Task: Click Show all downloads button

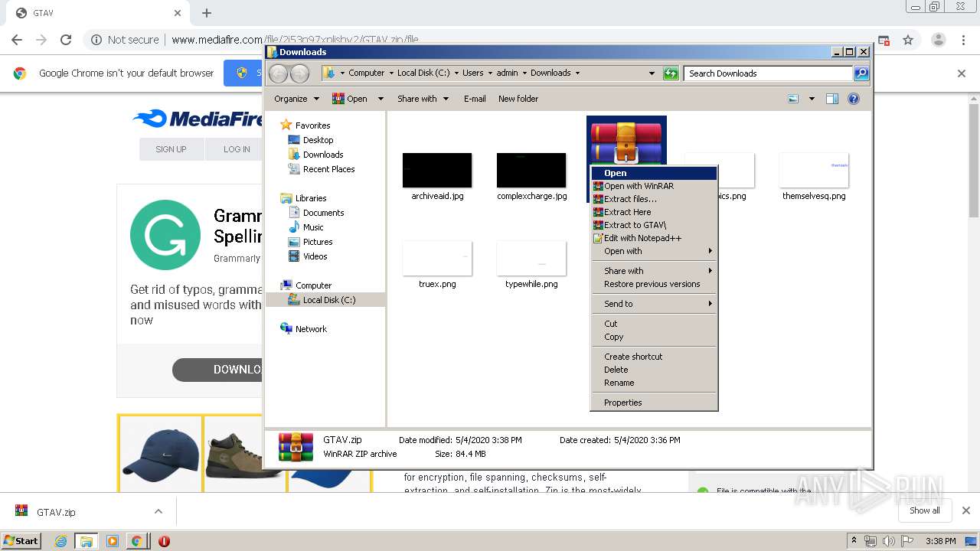Action: pos(925,510)
